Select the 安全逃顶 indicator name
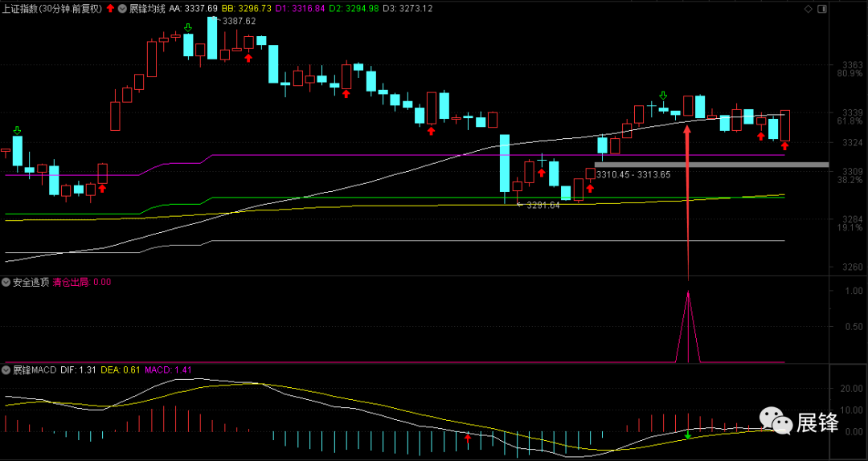 (31, 282)
